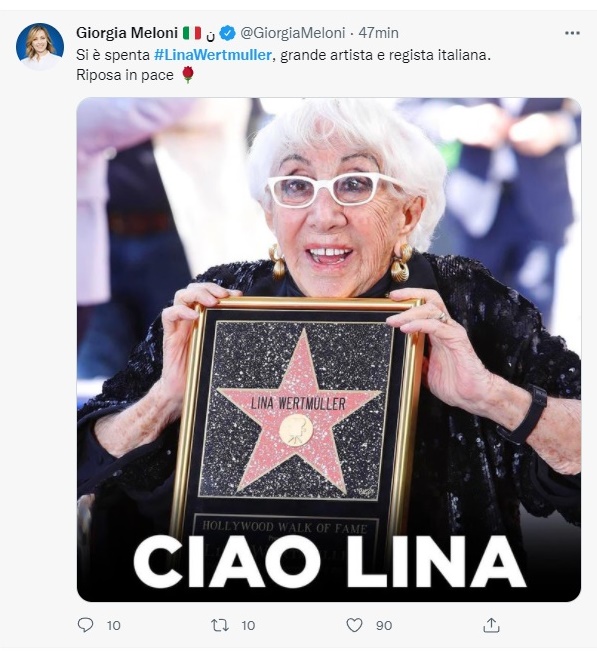The image size is (597, 651).
Task: Click the rose emoji in tweet
Action: point(188,75)
